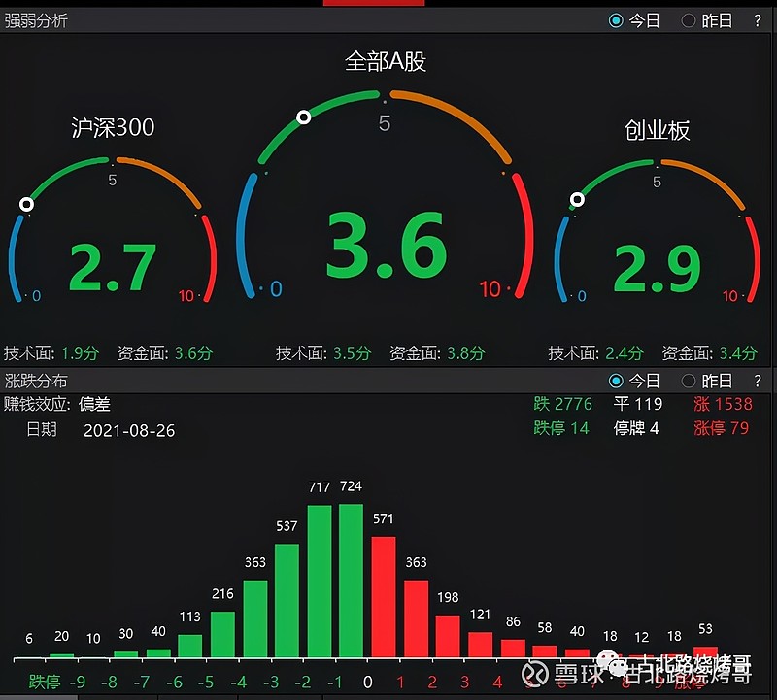Select 昨日 radio in 涨跌分布 panel
Viewport: 777px width, 700px height.
tap(689, 381)
